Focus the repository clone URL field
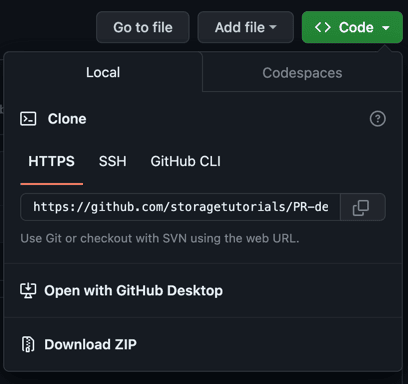408x384 pixels. 180,207
